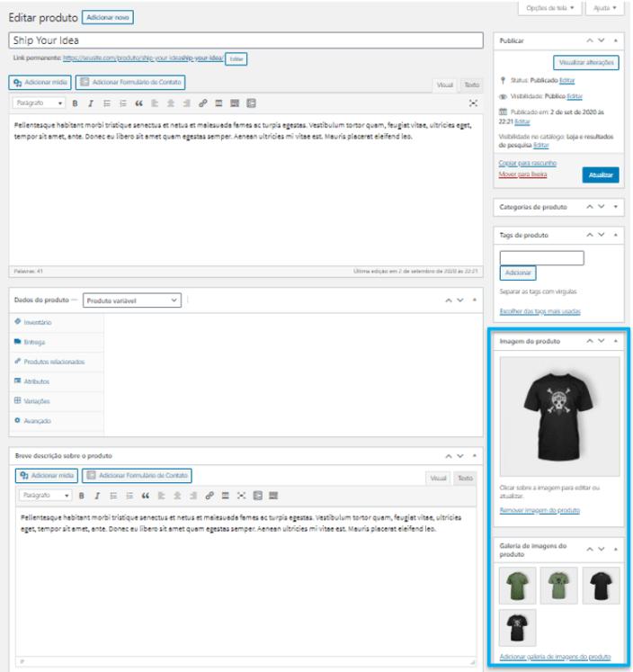Click Escolher das tags mais usadas link
The image size is (633, 672).
pyautogui.click(x=540, y=311)
